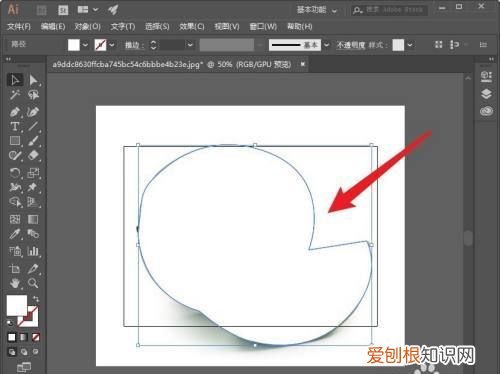Open the 文字(T) menu
This screenshot has height=374, width=500.
click(x=123, y=27)
